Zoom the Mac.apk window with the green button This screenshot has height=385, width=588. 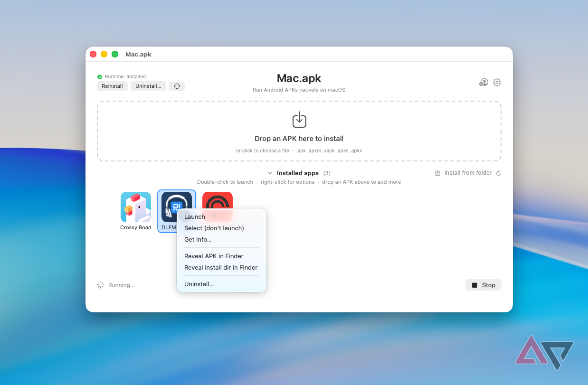(x=115, y=54)
